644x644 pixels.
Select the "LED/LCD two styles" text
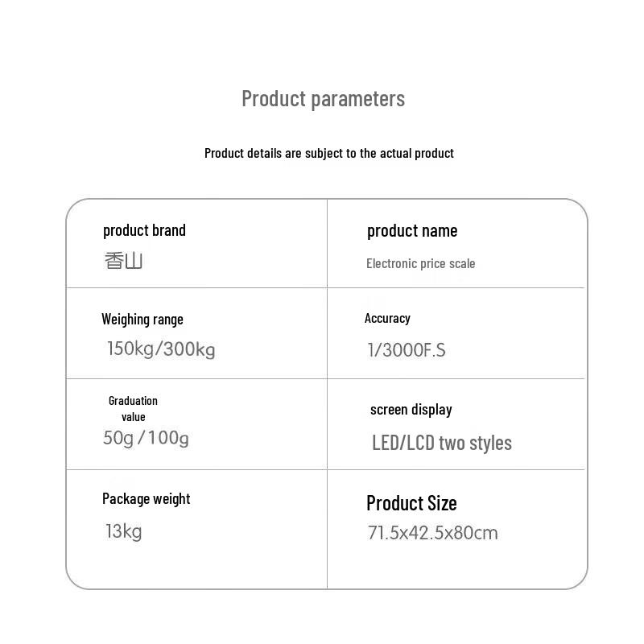click(441, 443)
